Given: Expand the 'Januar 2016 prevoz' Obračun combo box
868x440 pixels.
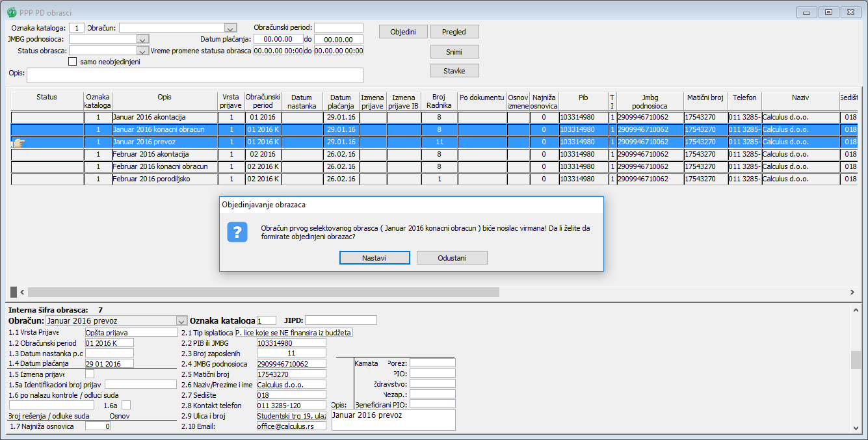Looking at the screenshot, I should point(181,321).
